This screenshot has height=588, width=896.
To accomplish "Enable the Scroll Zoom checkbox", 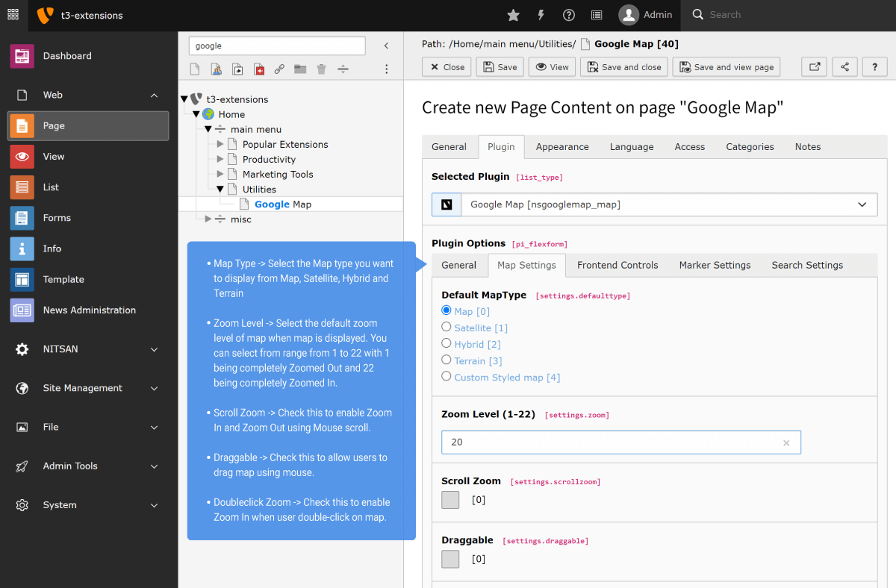I will (x=450, y=500).
